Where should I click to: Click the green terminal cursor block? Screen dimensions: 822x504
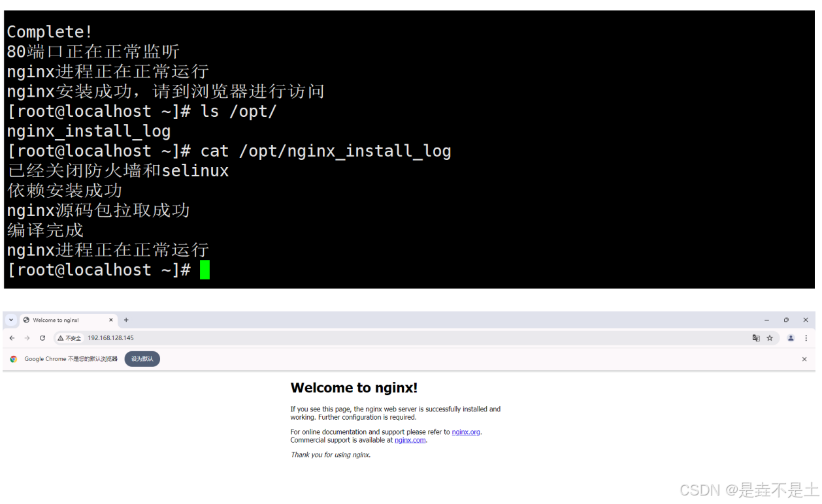(205, 270)
